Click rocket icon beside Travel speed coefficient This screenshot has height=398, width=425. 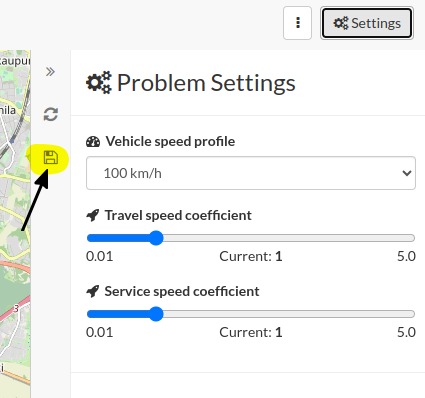[93, 215]
